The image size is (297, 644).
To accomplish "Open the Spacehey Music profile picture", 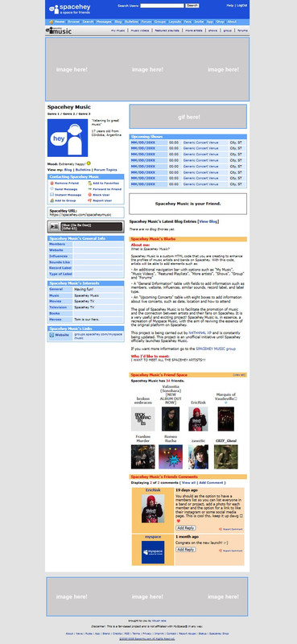I will tap(68, 138).
